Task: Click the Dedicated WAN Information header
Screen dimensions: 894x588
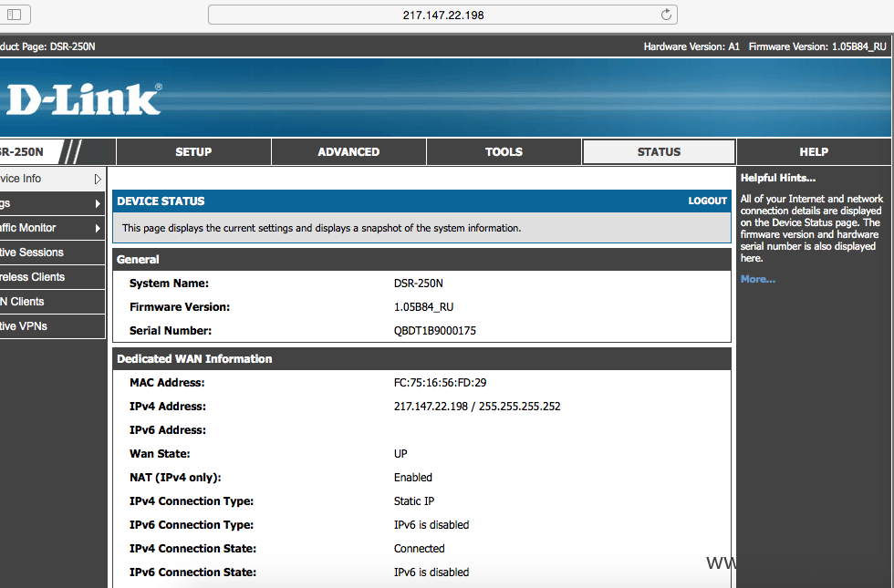Action: pyautogui.click(x=421, y=359)
